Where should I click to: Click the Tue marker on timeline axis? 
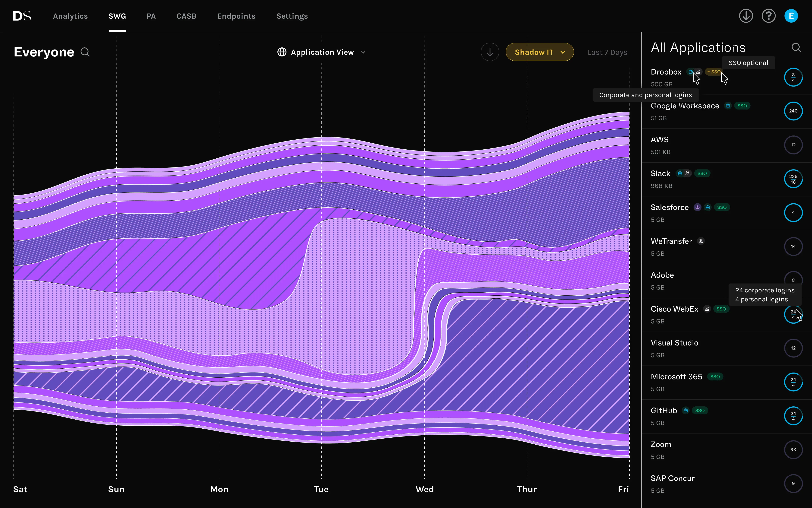[x=321, y=489]
